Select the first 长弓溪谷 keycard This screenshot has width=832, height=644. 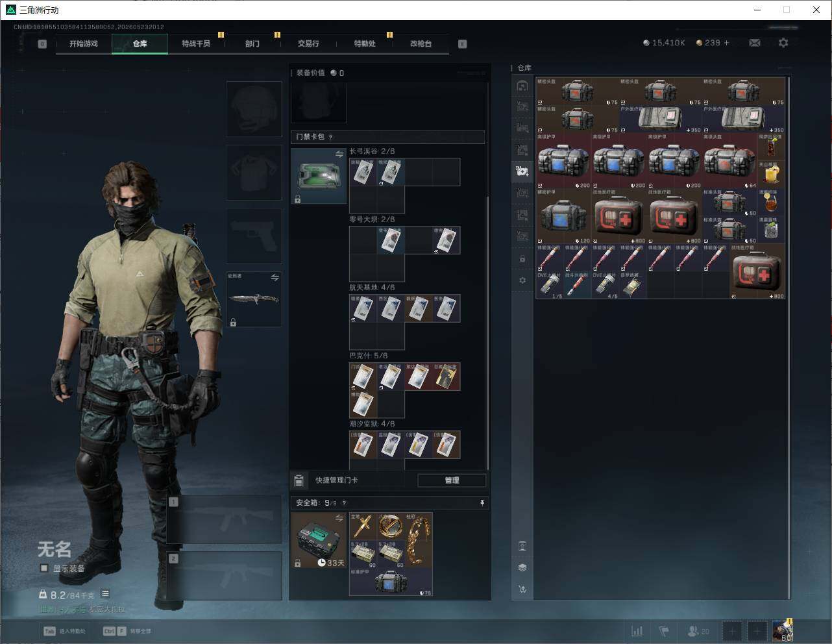[x=363, y=172]
